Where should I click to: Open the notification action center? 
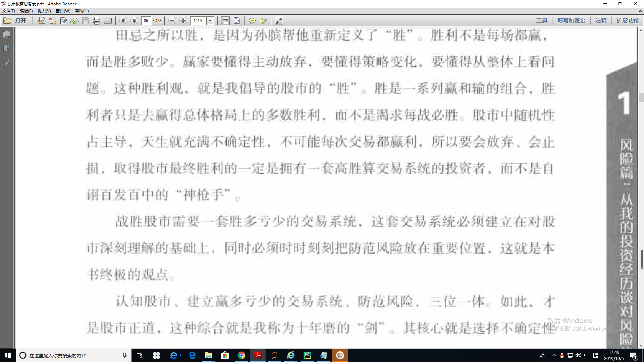(633, 355)
